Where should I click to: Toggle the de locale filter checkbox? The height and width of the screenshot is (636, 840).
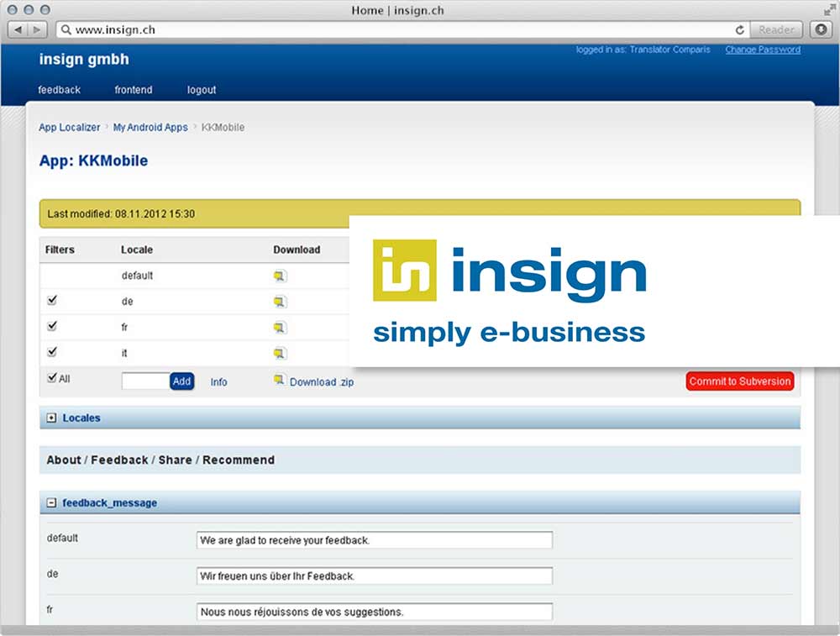[52, 300]
